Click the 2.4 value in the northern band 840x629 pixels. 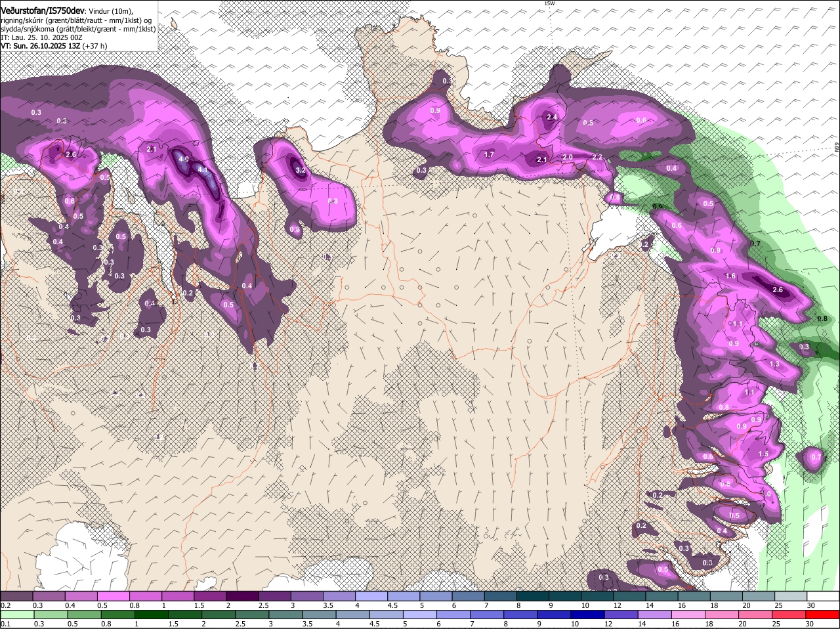pyautogui.click(x=552, y=117)
